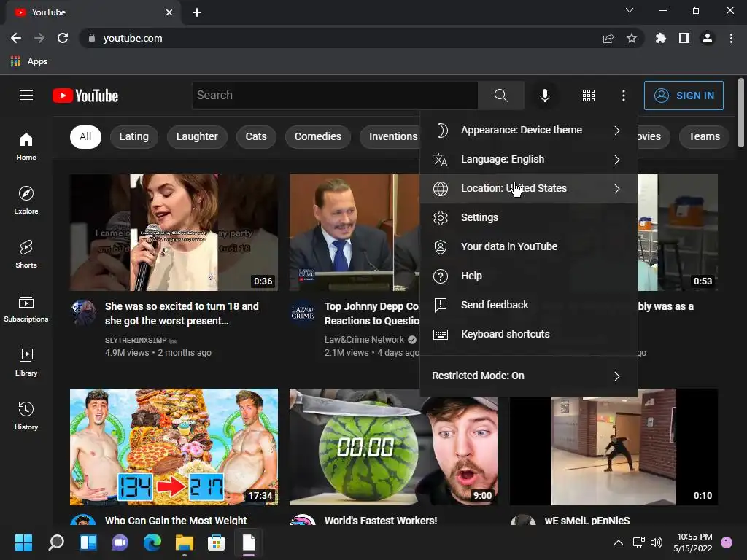Open Microsoft Store from taskbar

click(x=216, y=542)
